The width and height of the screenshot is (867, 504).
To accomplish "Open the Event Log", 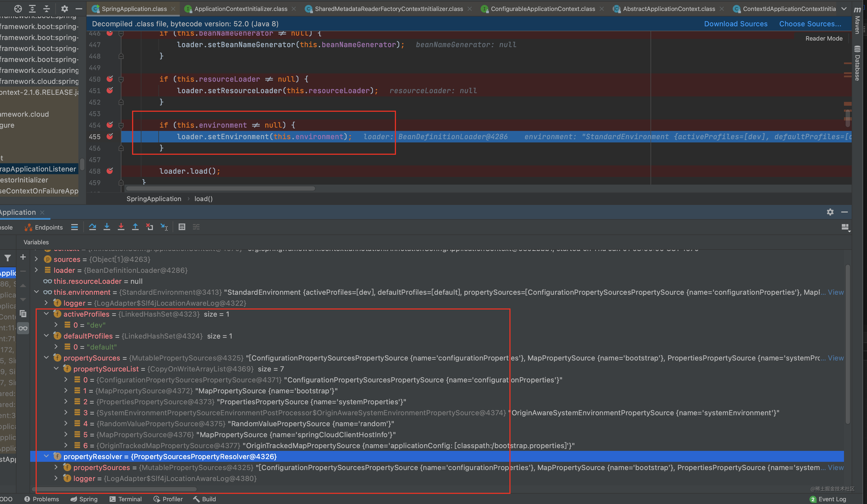I will pyautogui.click(x=828, y=499).
